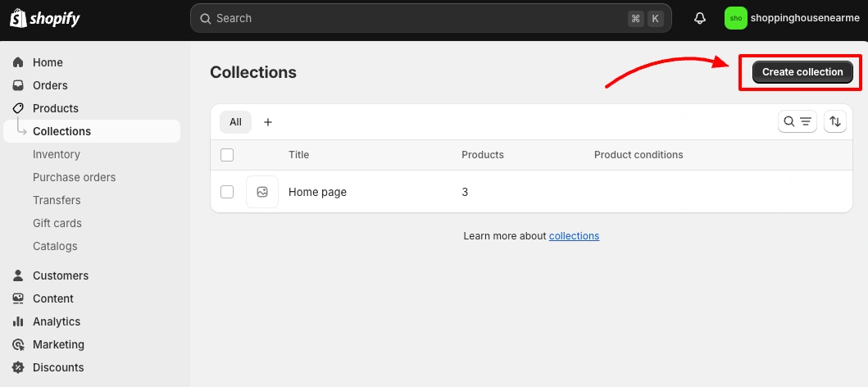This screenshot has height=387, width=868.
Task: Open the sort collections button
Action: point(834,122)
